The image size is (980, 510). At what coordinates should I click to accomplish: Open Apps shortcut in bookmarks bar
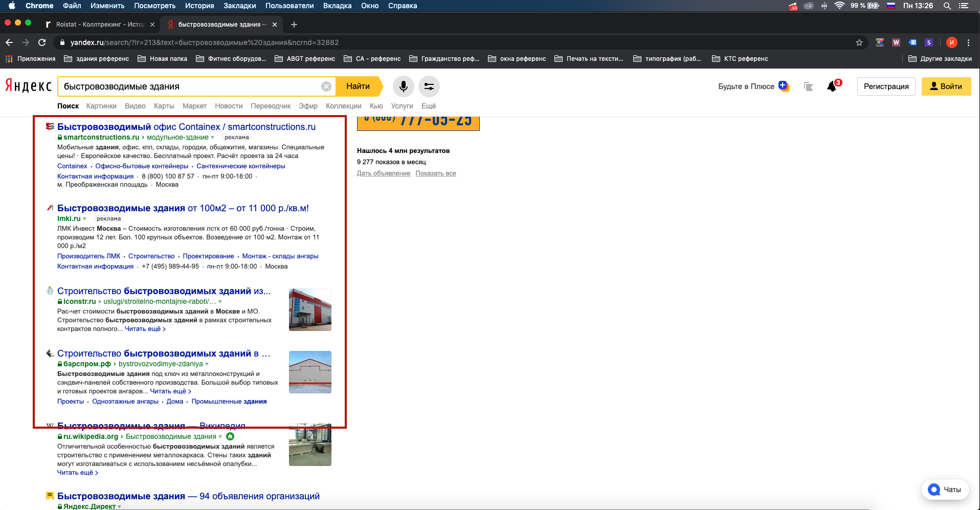[x=30, y=59]
